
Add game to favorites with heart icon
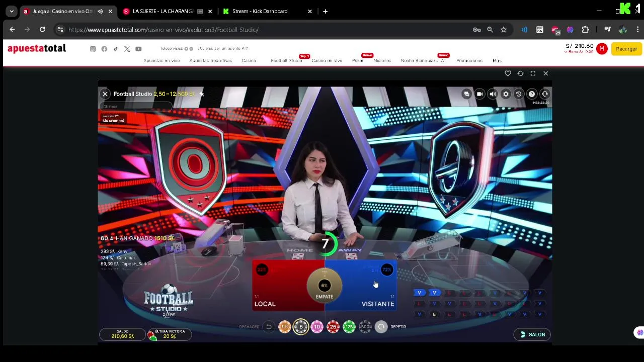[508, 73]
